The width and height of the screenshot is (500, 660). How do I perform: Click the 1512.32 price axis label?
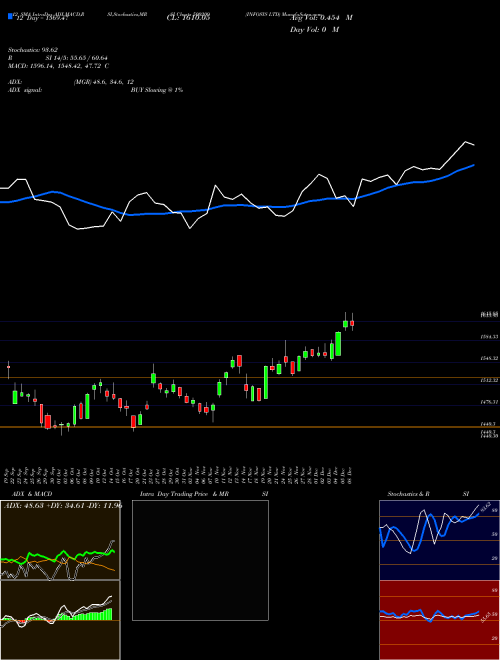[489, 380]
